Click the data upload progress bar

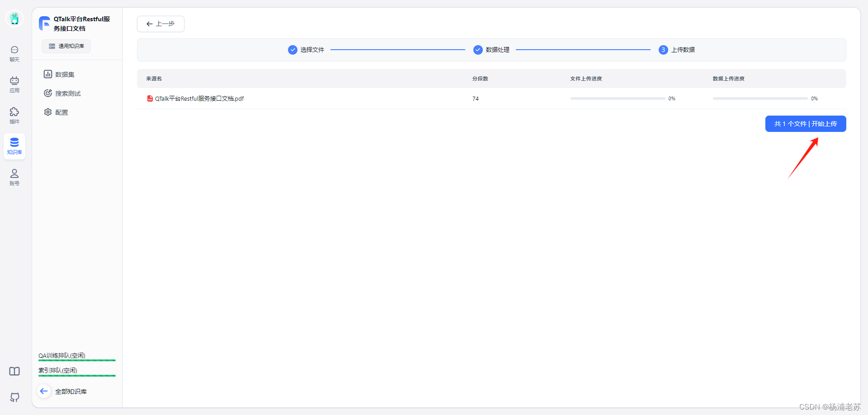click(x=760, y=98)
